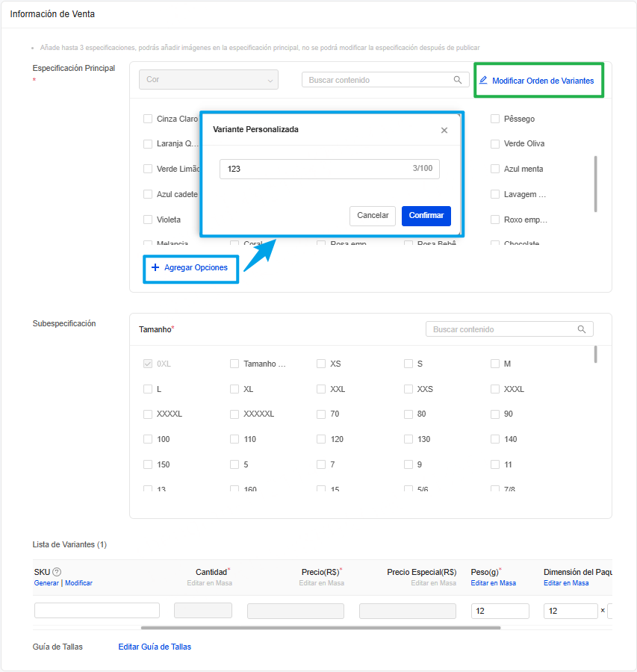Enable the XXXL size checkbox
Viewport: 637px width, 672px height.
(x=494, y=388)
